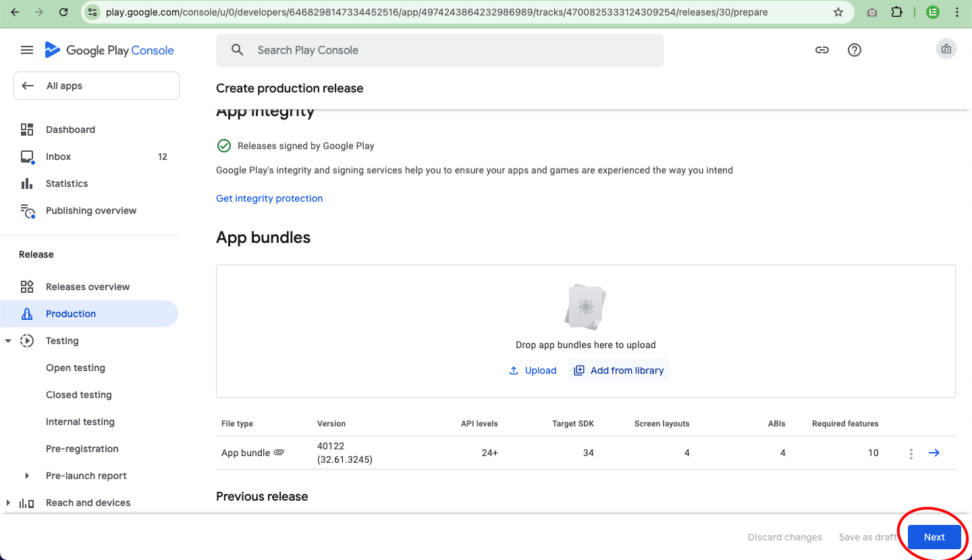Collapse the Testing section
This screenshot has width=972, height=560.
8,341
